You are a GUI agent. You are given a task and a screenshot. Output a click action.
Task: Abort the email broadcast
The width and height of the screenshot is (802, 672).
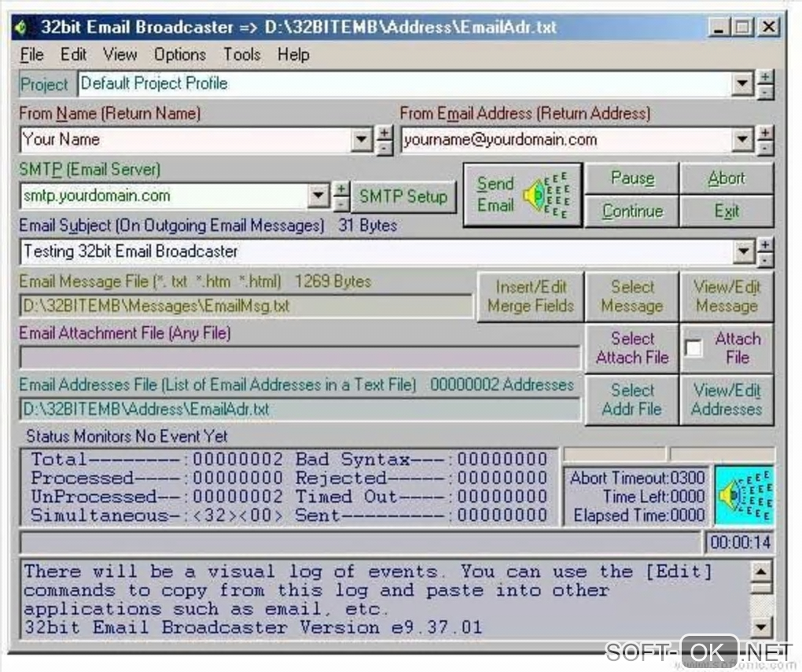(x=727, y=178)
